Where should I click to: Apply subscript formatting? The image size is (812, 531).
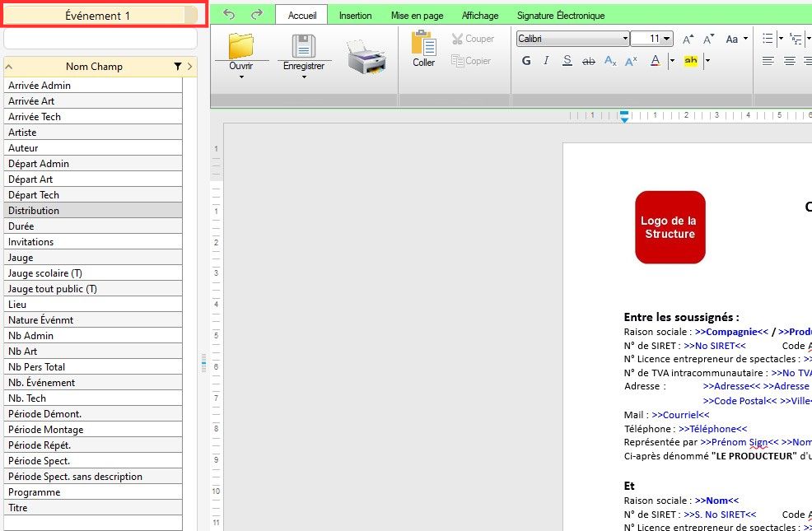[610, 61]
